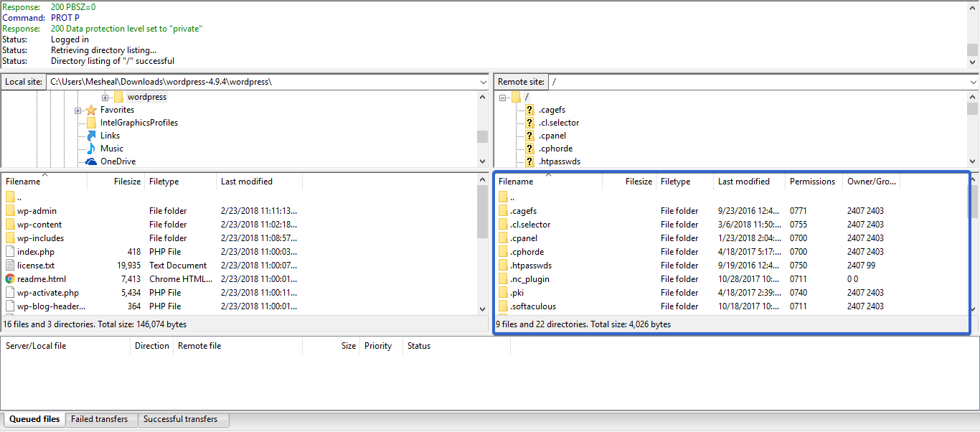Open the Remote site path dropdown

coord(972,82)
